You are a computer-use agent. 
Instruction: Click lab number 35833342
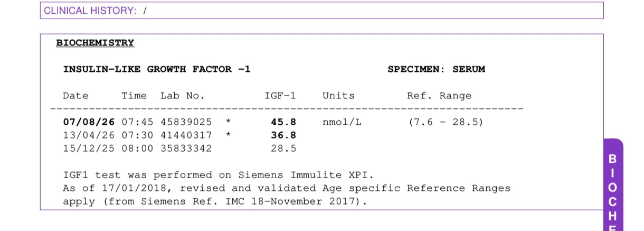point(186,149)
